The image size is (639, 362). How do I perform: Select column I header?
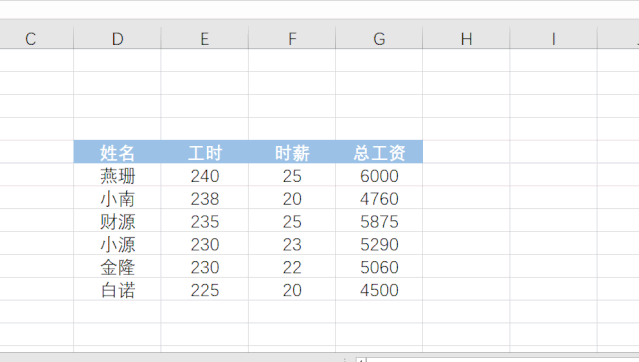[x=553, y=39]
